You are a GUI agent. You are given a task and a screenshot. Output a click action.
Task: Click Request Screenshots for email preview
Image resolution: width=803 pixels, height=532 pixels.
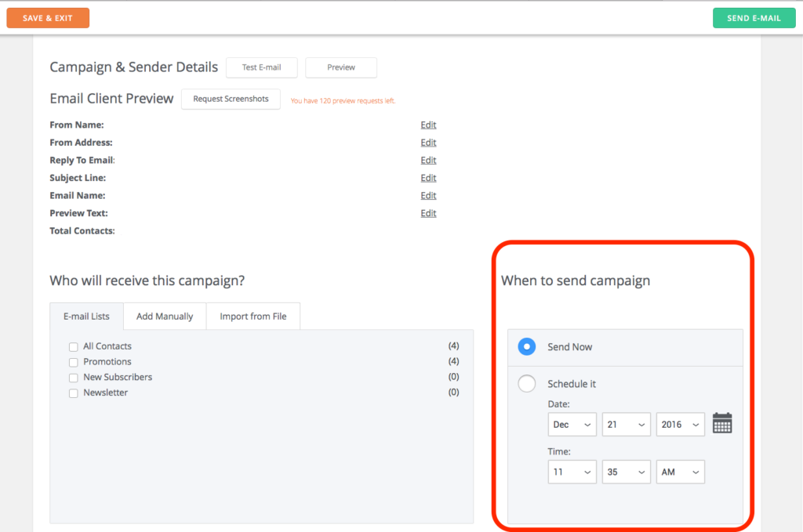(x=231, y=99)
